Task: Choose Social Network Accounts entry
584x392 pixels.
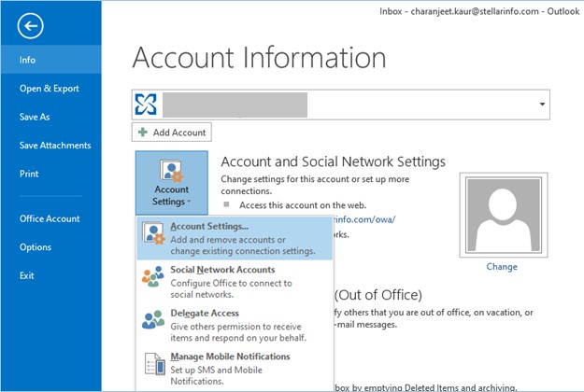Action: (x=235, y=282)
